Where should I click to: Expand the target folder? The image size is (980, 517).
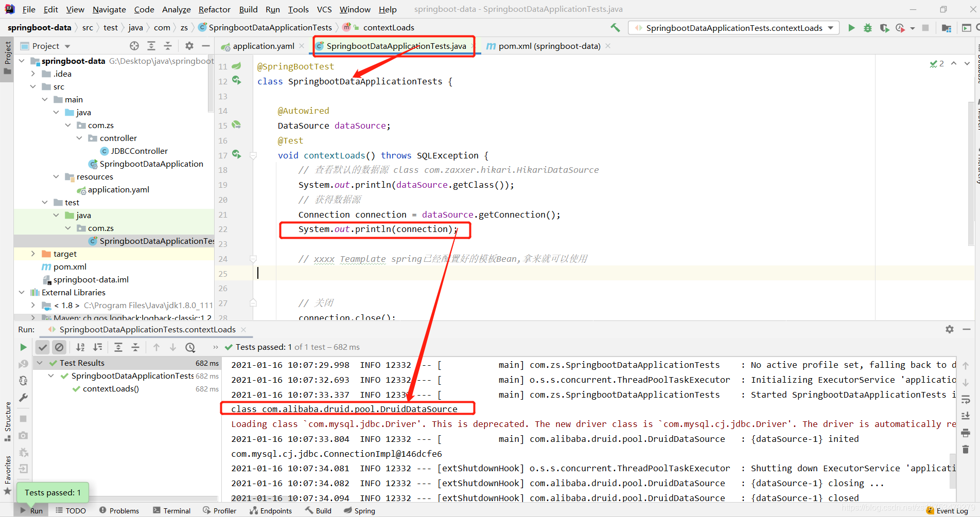point(33,254)
